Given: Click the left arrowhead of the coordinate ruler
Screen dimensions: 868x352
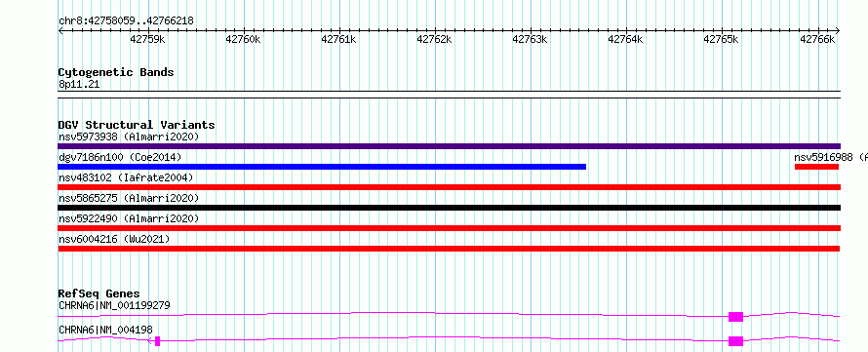Looking at the screenshot, I should 61,31.
